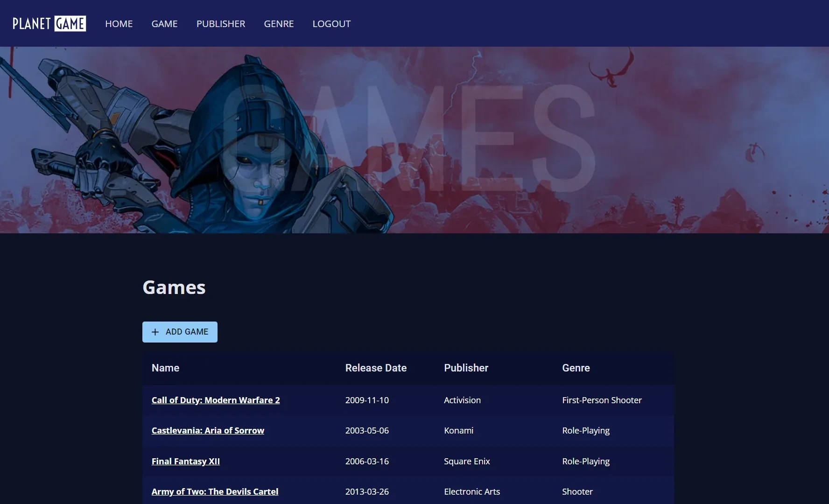Select the date 2003-05-06

367,430
